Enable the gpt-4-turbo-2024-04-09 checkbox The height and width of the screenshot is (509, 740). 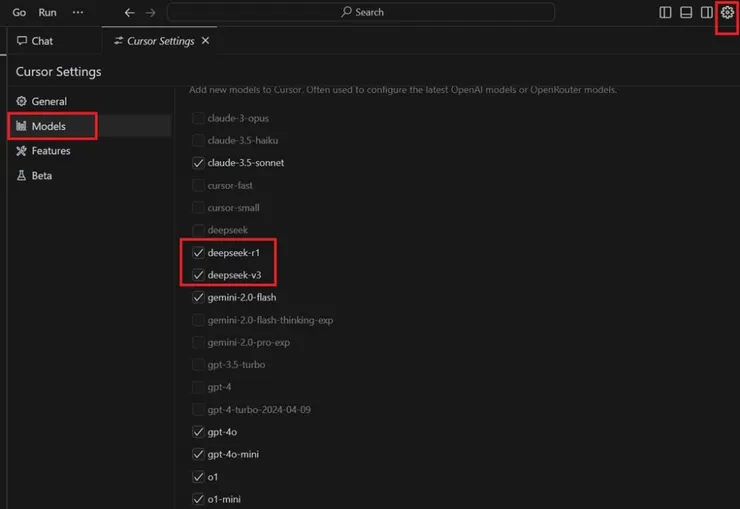point(198,409)
